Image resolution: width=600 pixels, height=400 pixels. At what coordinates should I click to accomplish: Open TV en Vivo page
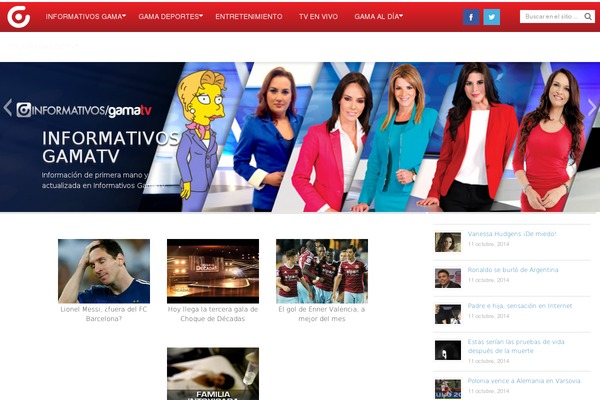[x=318, y=16]
